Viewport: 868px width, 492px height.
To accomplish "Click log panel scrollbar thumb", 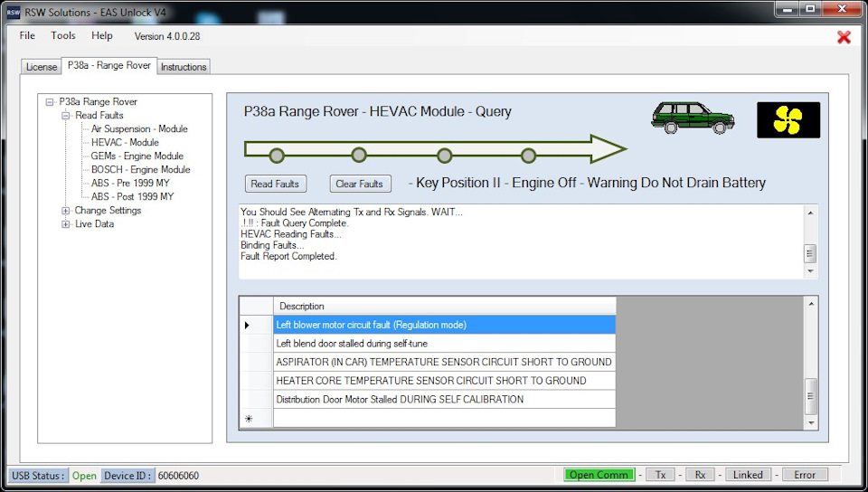I will [x=810, y=253].
